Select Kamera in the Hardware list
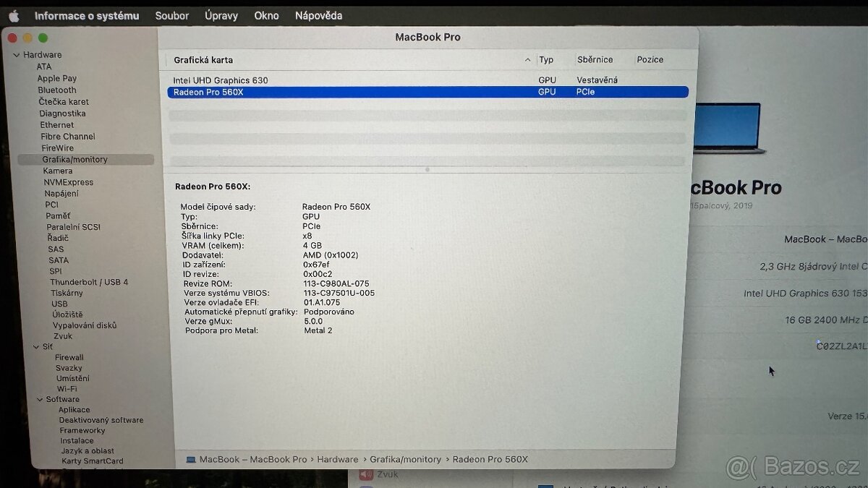The width and height of the screenshot is (868, 488). [56, 170]
